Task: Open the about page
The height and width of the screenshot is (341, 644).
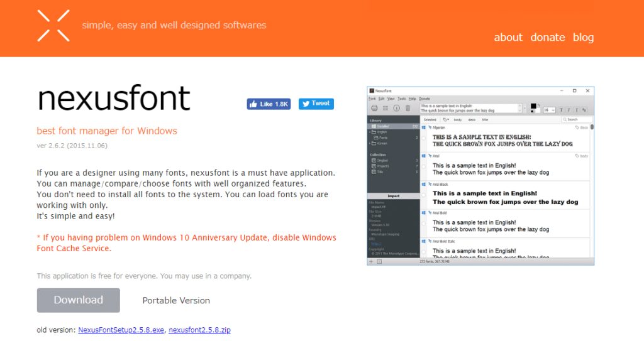Action: [x=508, y=37]
